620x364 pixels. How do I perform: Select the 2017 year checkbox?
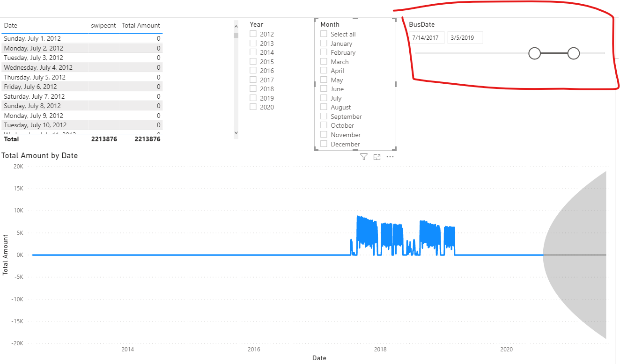(x=253, y=80)
